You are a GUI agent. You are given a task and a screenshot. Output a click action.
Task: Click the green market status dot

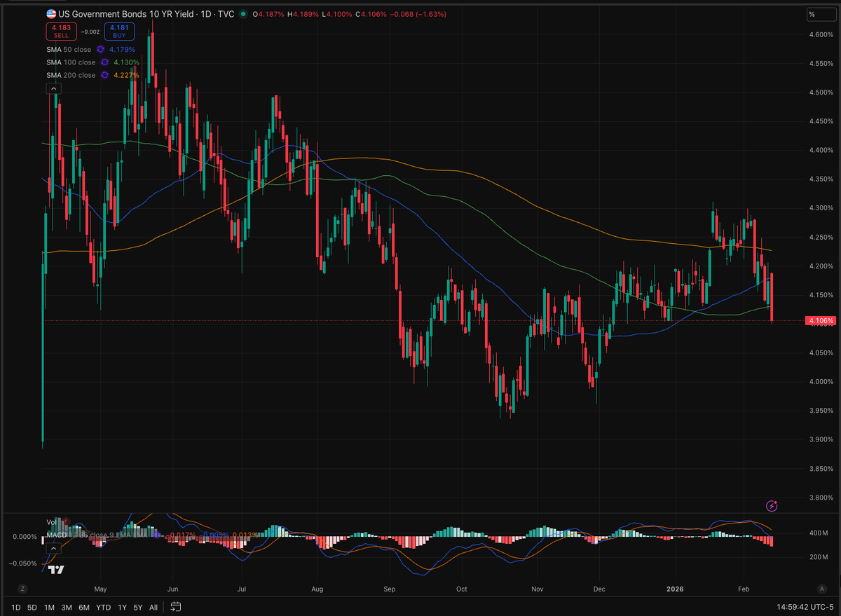click(x=242, y=14)
